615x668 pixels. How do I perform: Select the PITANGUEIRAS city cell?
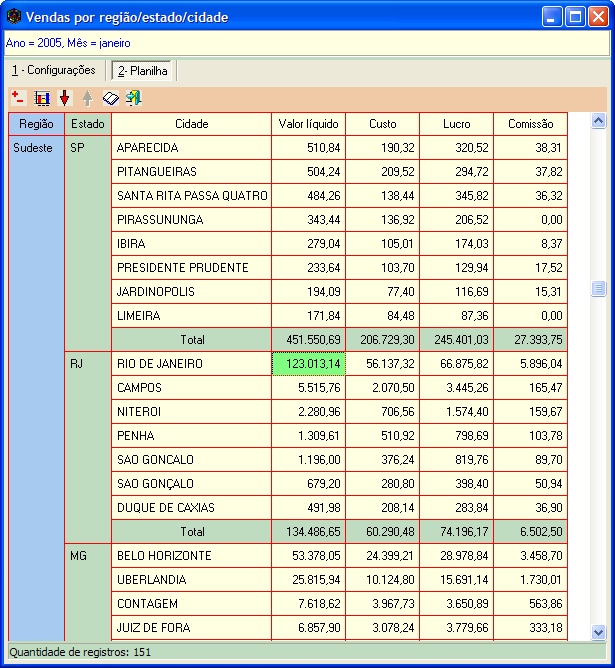(191, 172)
